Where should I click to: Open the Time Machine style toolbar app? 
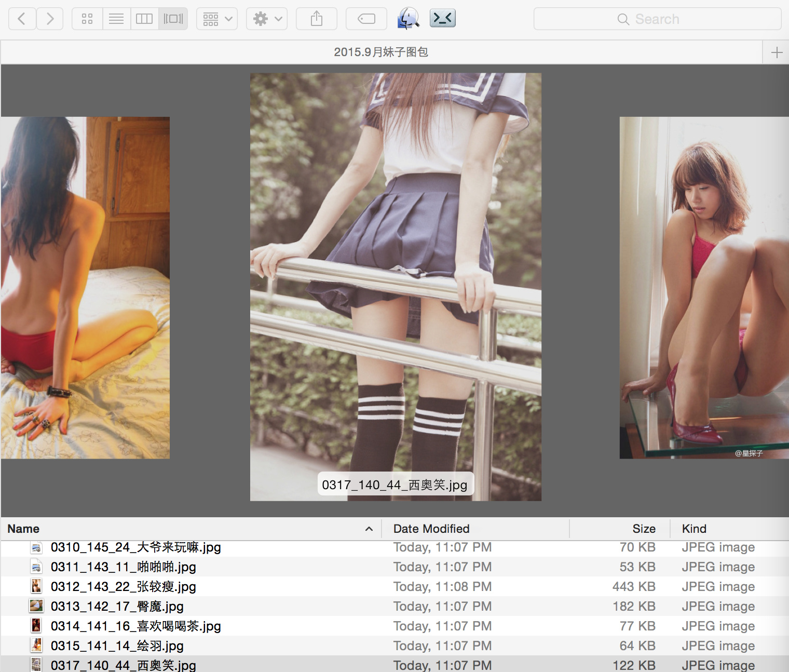point(408,19)
